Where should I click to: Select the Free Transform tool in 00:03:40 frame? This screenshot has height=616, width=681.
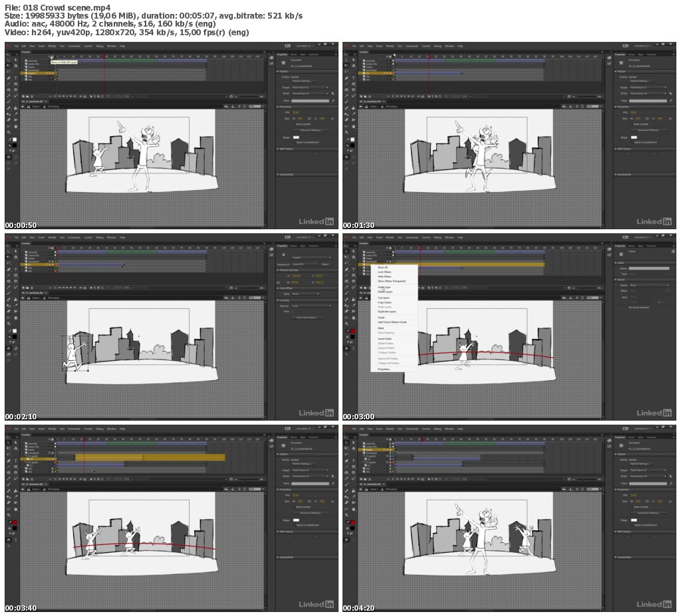(x=8, y=449)
